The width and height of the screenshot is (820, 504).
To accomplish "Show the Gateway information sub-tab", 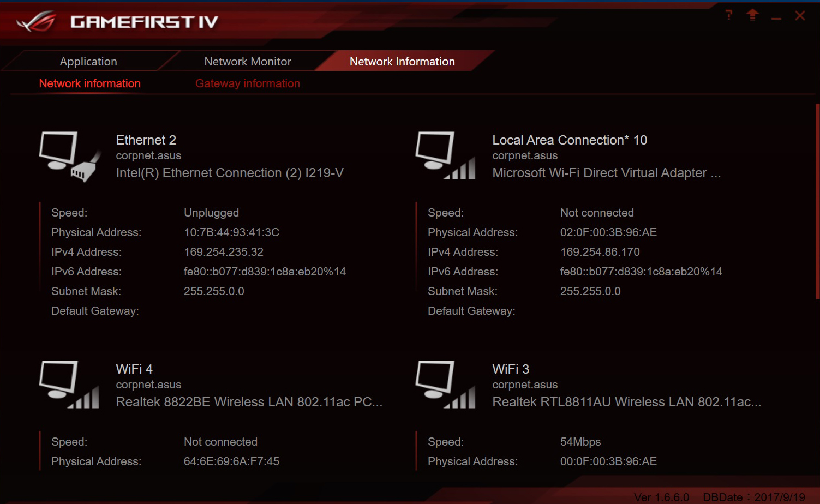I will (x=248, y=83).
